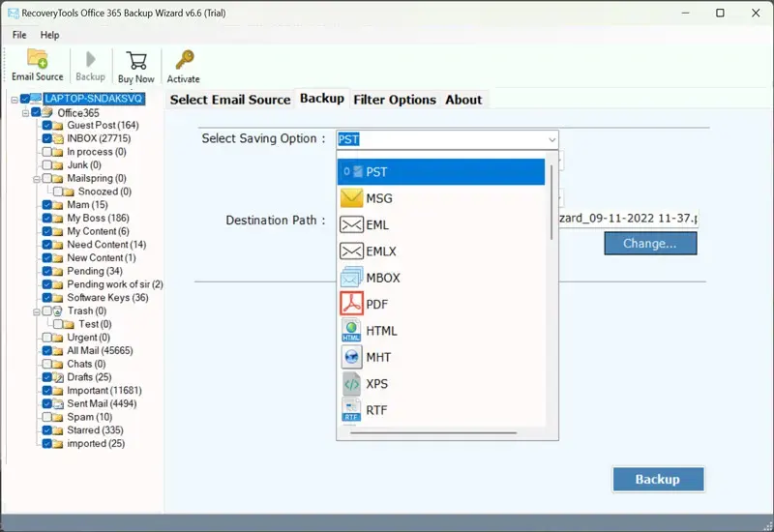Click the Change... button
The height and width of the screenshot is (532, 774).
(650, 243)
